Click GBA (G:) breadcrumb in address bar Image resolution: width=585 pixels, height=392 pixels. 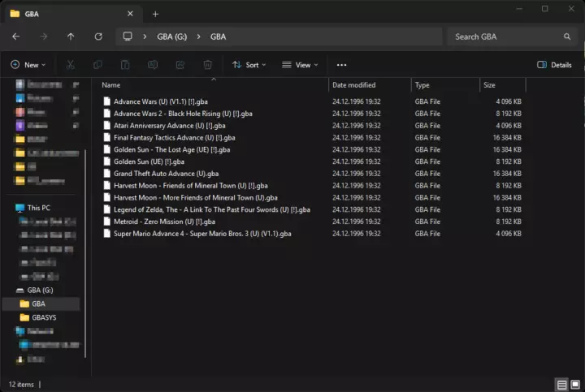[x=172, y=37]
